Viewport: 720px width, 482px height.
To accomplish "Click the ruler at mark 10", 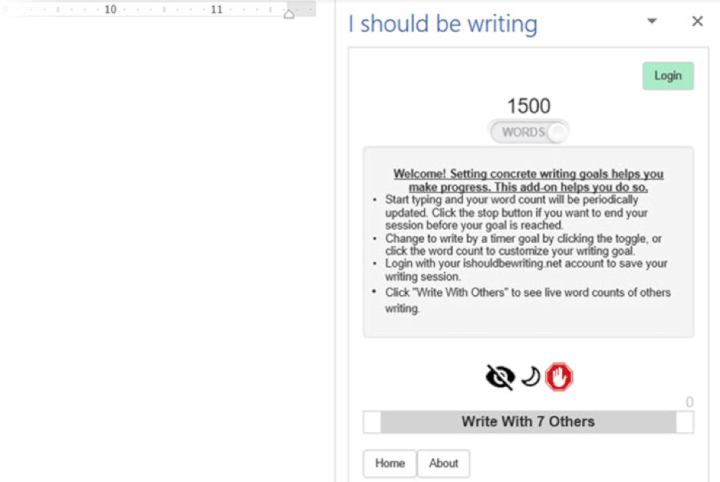I will [x=110, y=9].
